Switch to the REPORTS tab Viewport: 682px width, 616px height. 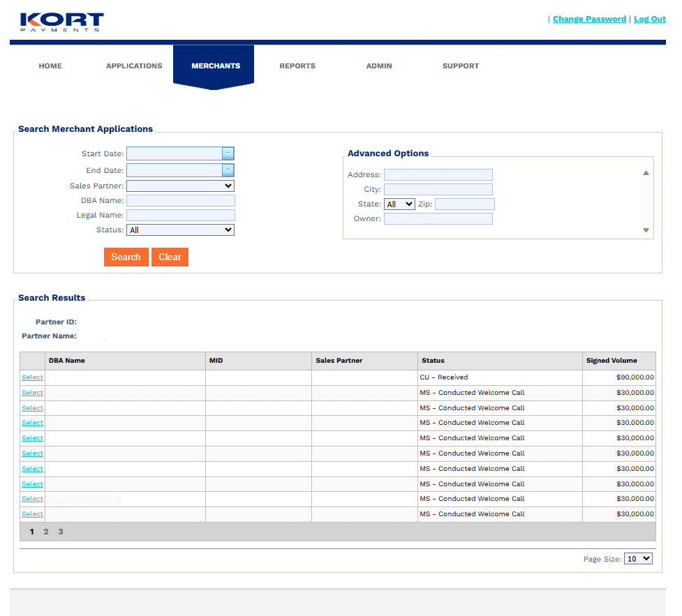pos(297,66)
